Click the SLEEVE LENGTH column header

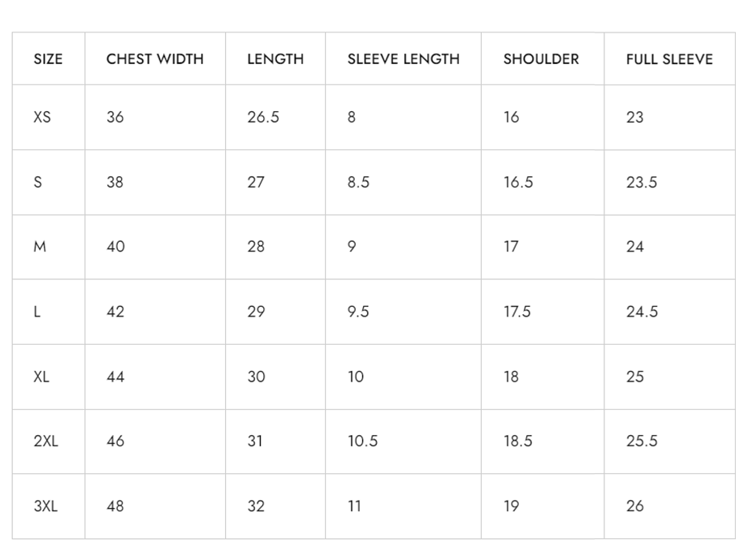[404, 59]
